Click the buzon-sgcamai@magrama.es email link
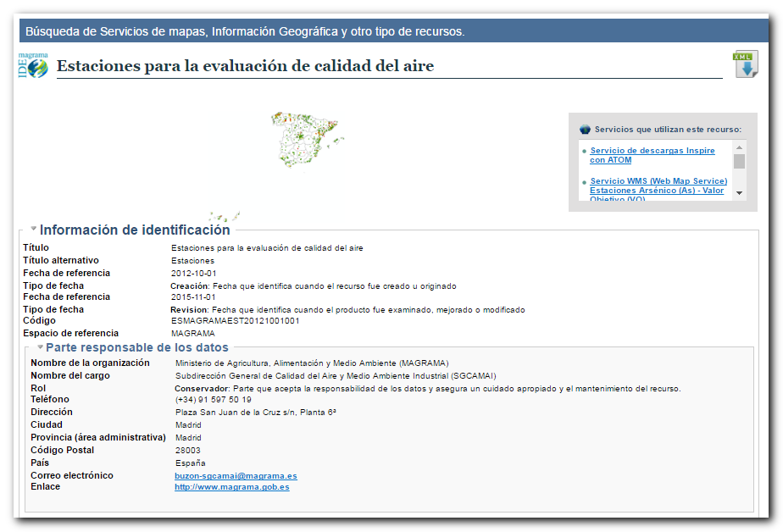 [x=236, y=476]
